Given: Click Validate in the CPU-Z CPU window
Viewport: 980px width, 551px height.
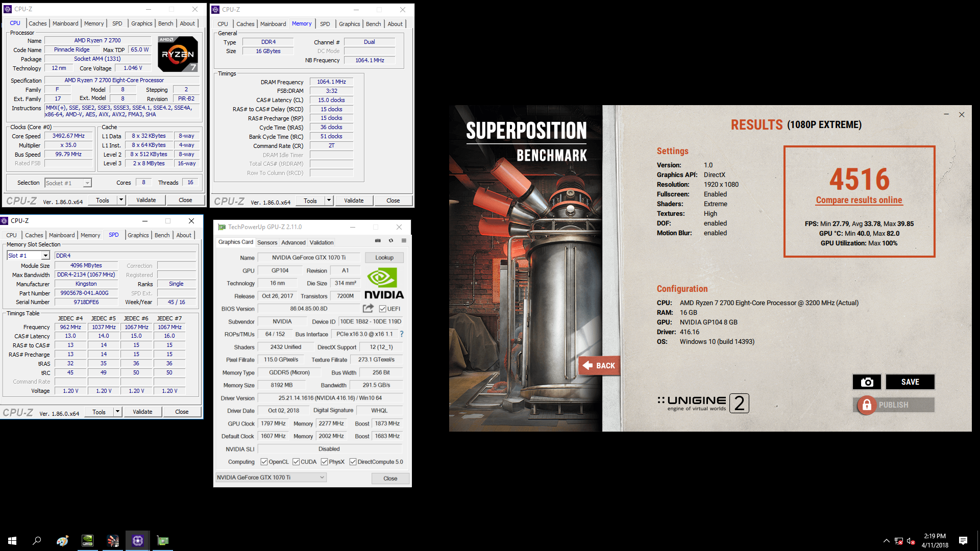Looking at the screenshot, I should [146, 200].
